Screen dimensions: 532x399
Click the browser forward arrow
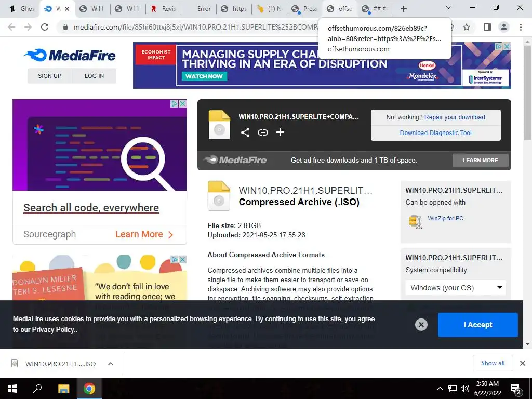tap(28, 27)
